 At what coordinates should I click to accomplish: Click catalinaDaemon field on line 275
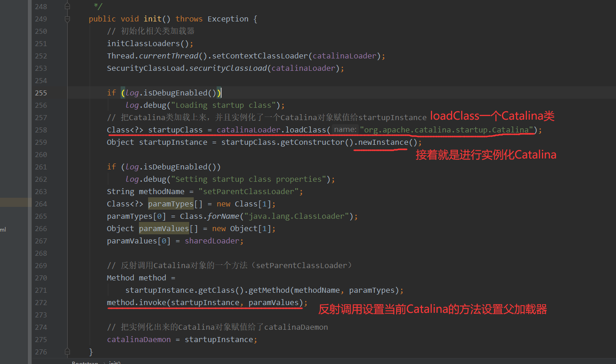(139, 339)
